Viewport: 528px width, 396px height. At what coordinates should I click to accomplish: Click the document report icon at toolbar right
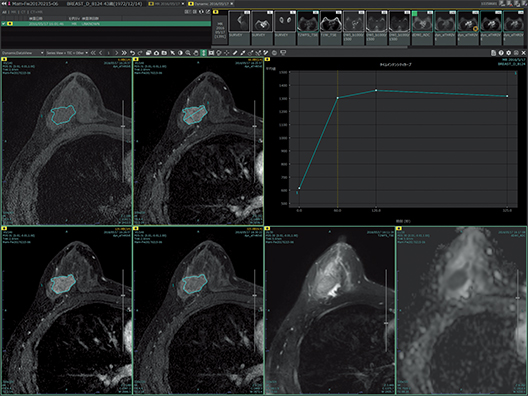493,53
